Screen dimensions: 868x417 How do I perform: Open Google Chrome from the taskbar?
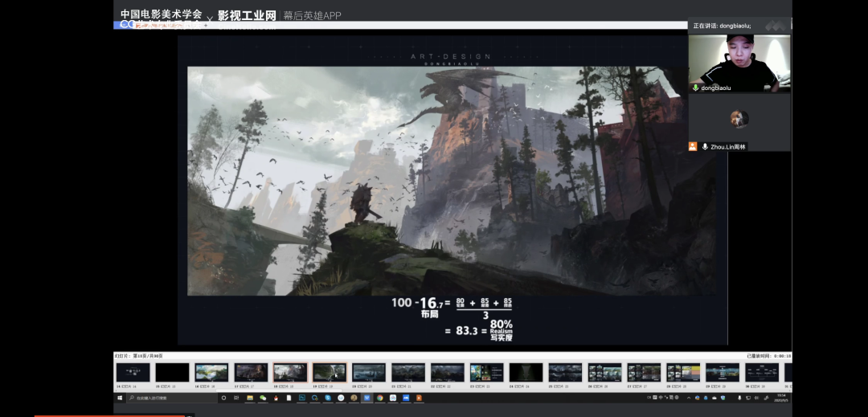379,398
